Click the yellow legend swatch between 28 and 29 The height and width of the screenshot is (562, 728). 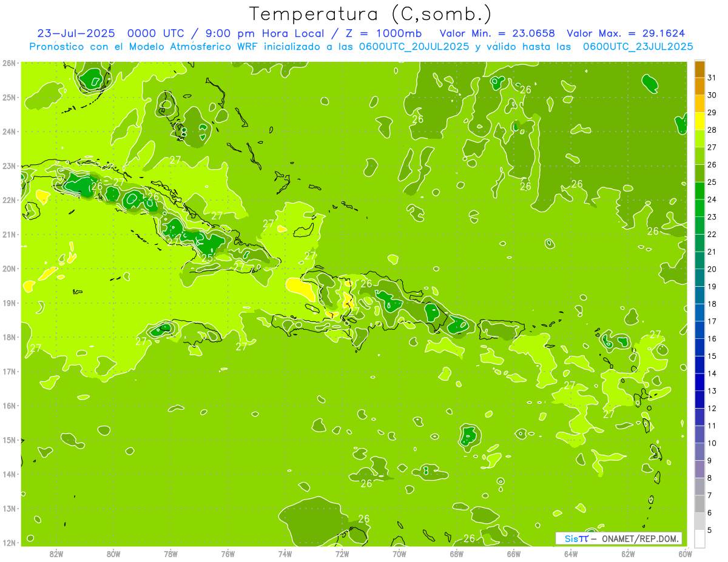(699, 121)
